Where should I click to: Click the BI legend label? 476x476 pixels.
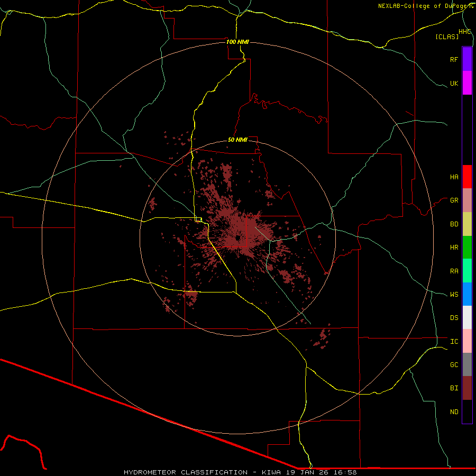coord(454,388)
